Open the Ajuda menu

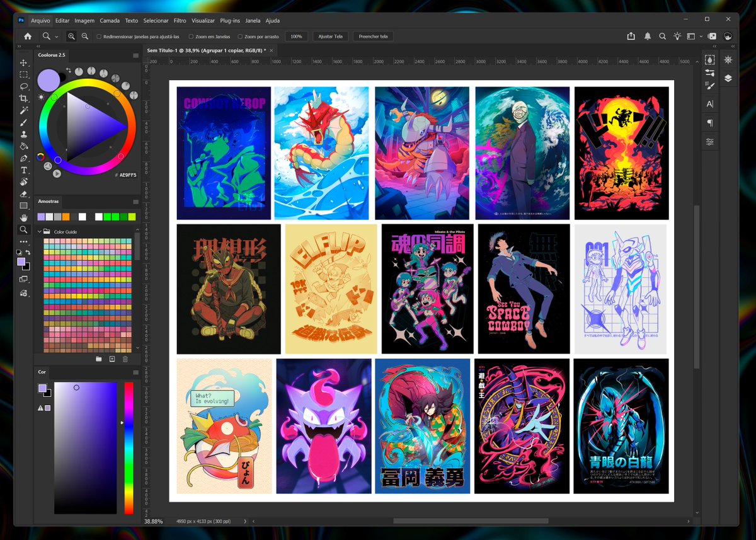[x=273, y=20]
